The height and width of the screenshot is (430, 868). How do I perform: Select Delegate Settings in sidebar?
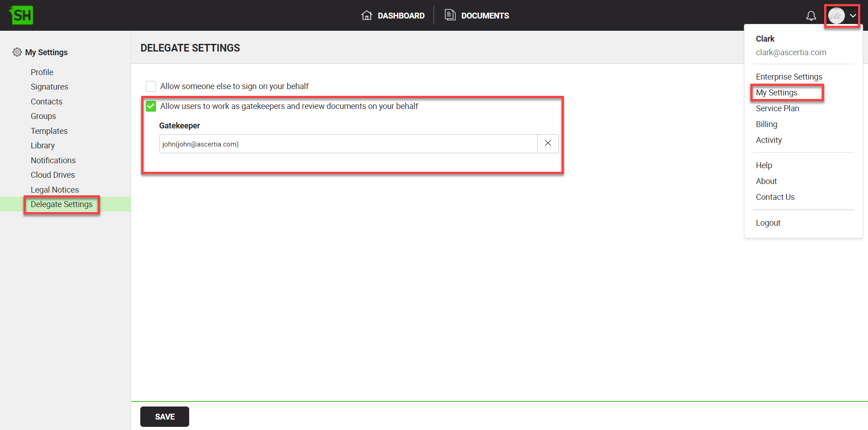pyautogui.click(x=62, y=204)
